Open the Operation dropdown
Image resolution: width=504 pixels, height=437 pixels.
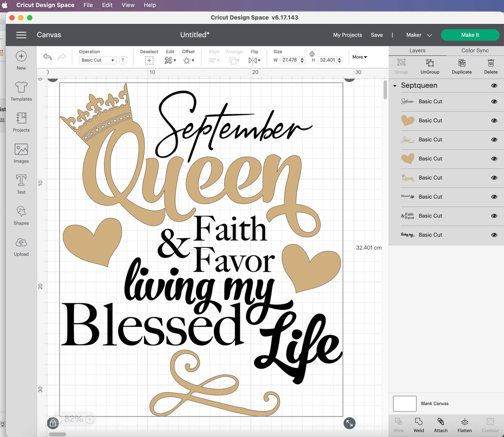click(x=97, y=60)
